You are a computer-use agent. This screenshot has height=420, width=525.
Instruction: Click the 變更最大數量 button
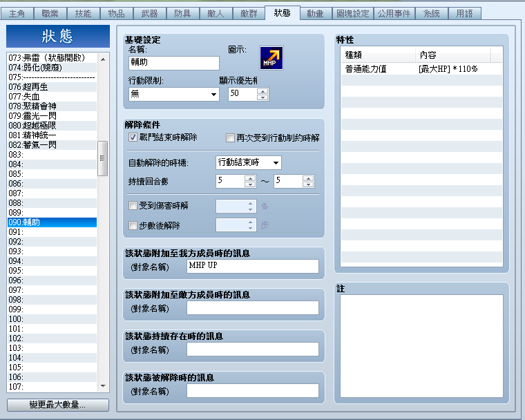(57, 405)
